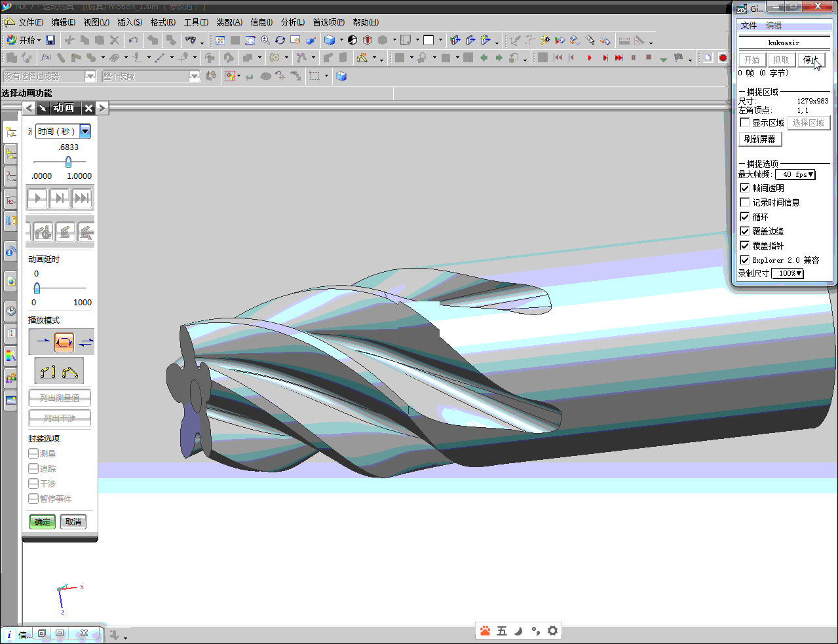Click the Undo arrow icon

[x=133, y=40]
